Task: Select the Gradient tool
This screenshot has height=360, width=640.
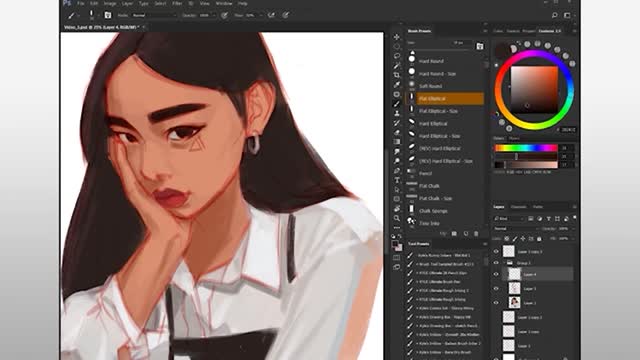Action: click(397, 142)
